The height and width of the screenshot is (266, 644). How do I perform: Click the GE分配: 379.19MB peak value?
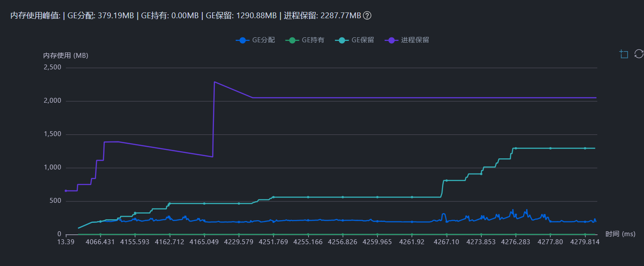(101, 16)
